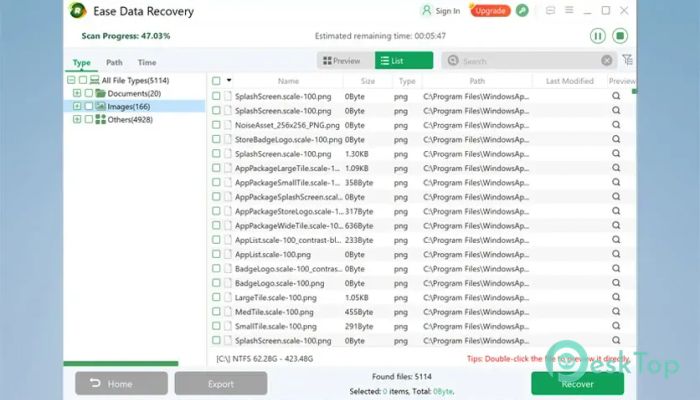700x400 pixels.
Task: Click the Documents folder icon in the tree
Action: pos(100,93)
